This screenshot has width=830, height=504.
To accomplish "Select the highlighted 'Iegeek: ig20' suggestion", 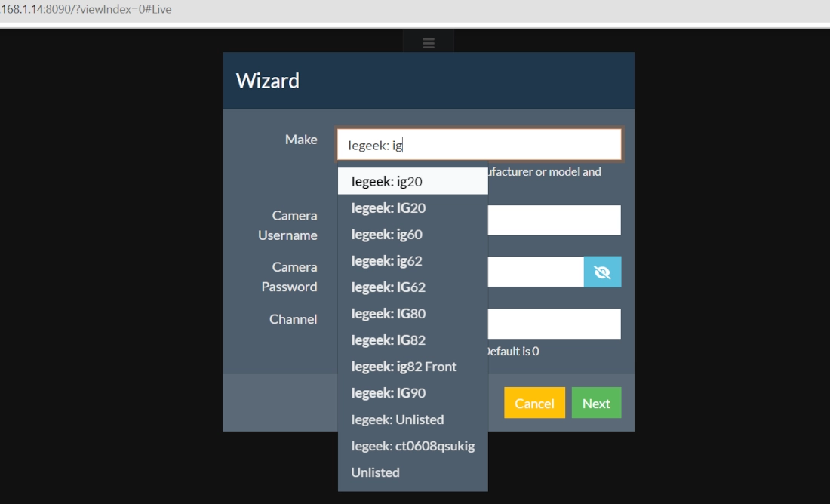I will [413, 181].
